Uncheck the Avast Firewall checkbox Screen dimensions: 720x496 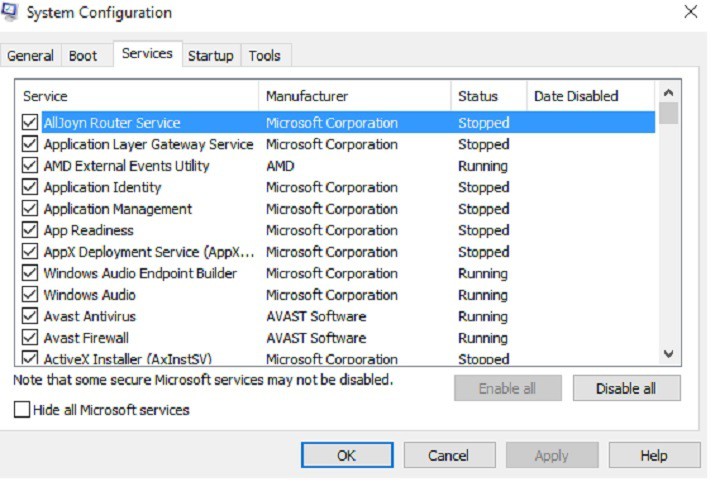tap(30, 338)
